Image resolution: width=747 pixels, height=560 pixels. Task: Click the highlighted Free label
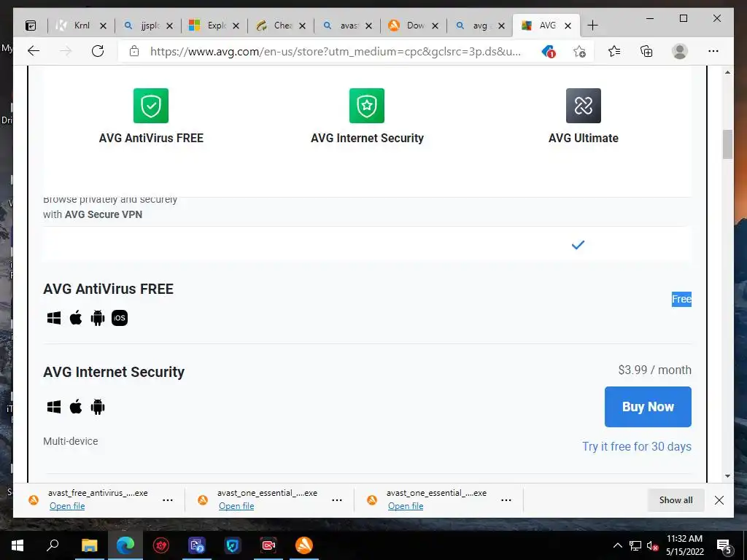(681, 299)
